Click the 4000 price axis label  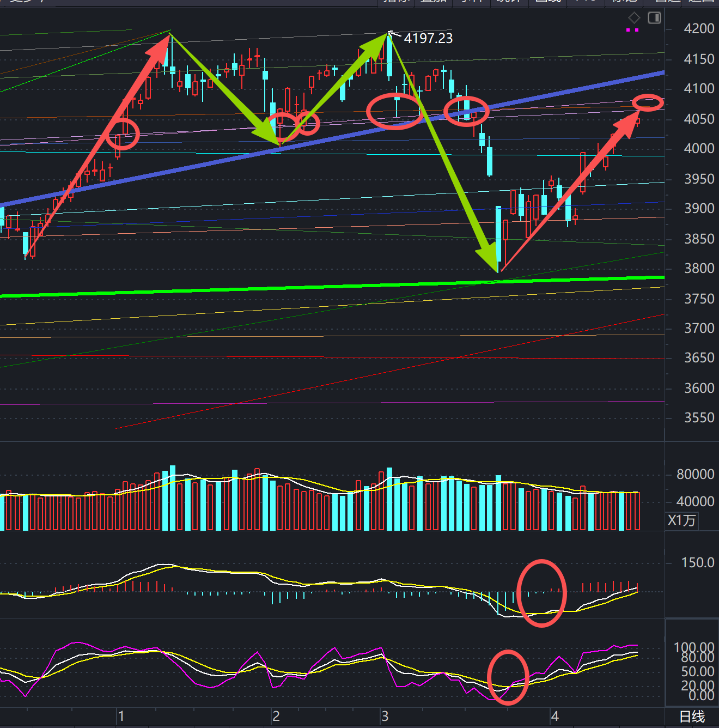pyautogui.click(x=698, y=149)
